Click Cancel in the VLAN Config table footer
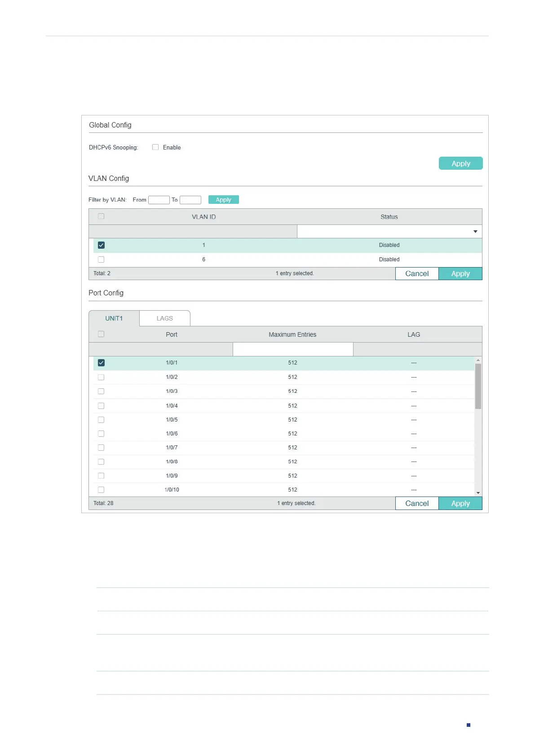Screen dimensions: 535x756 point(417,273)
